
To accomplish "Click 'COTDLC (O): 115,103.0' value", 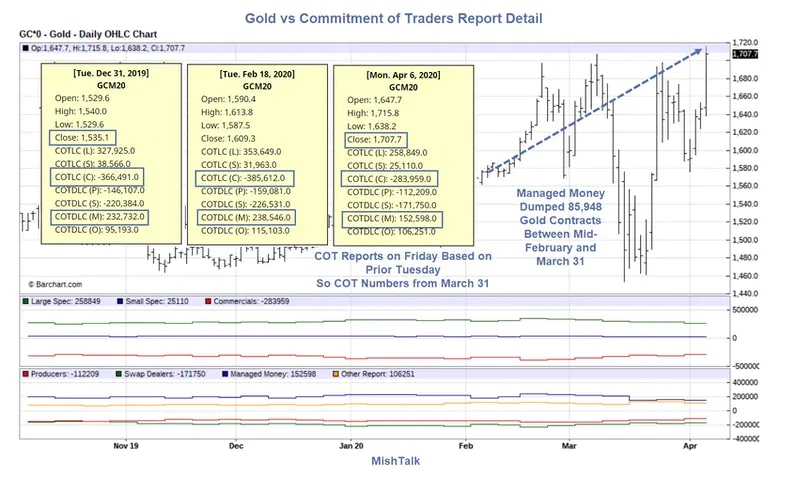I will (245, 231).
